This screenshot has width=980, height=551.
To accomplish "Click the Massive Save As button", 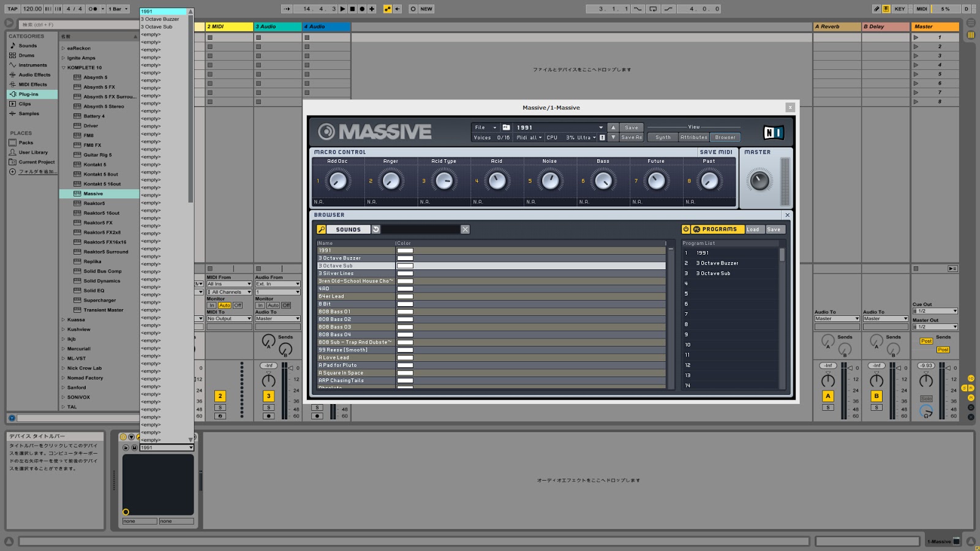I will [x=631, y=138].
